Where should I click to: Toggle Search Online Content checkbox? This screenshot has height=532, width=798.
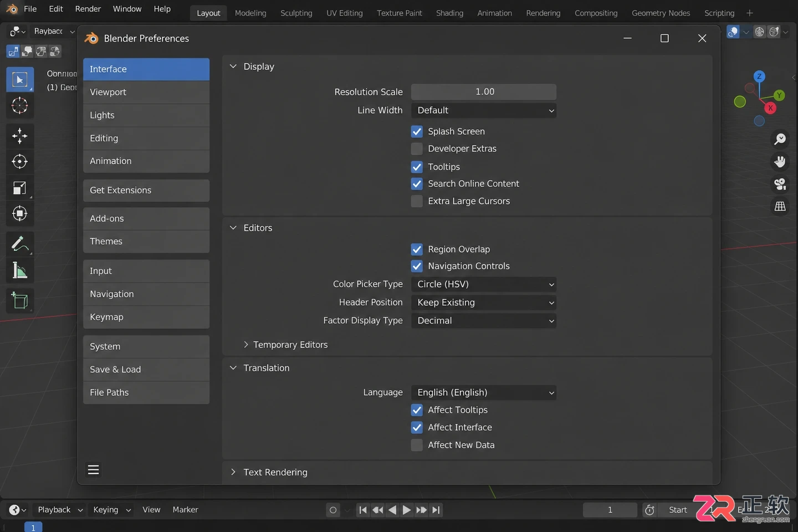(x=417, y=183)
